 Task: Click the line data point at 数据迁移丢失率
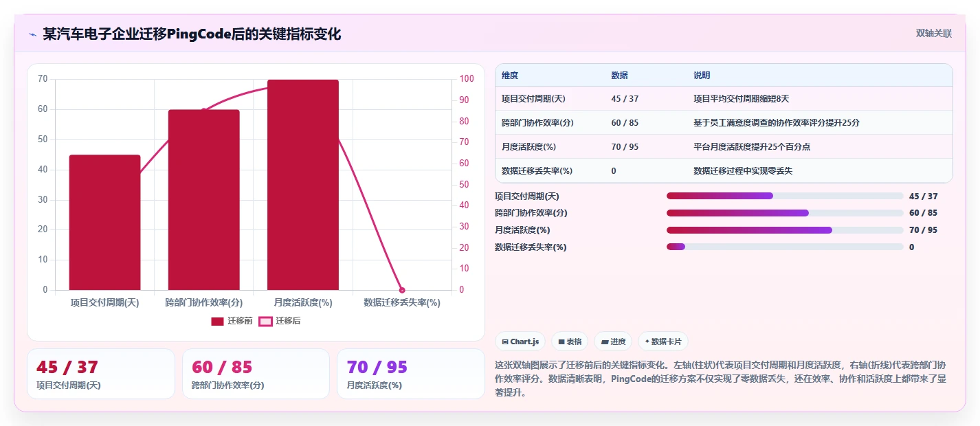(x=402, y=290)
